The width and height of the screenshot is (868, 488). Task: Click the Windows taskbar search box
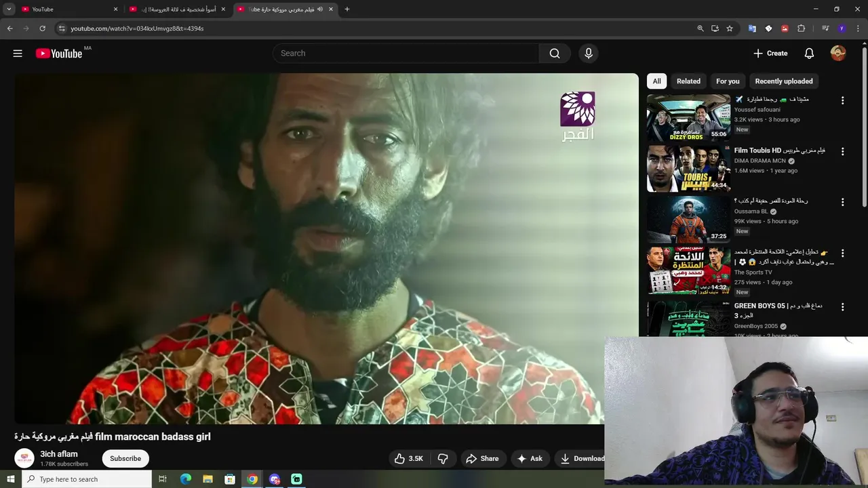pyautogui.click(x=86, y=479)
